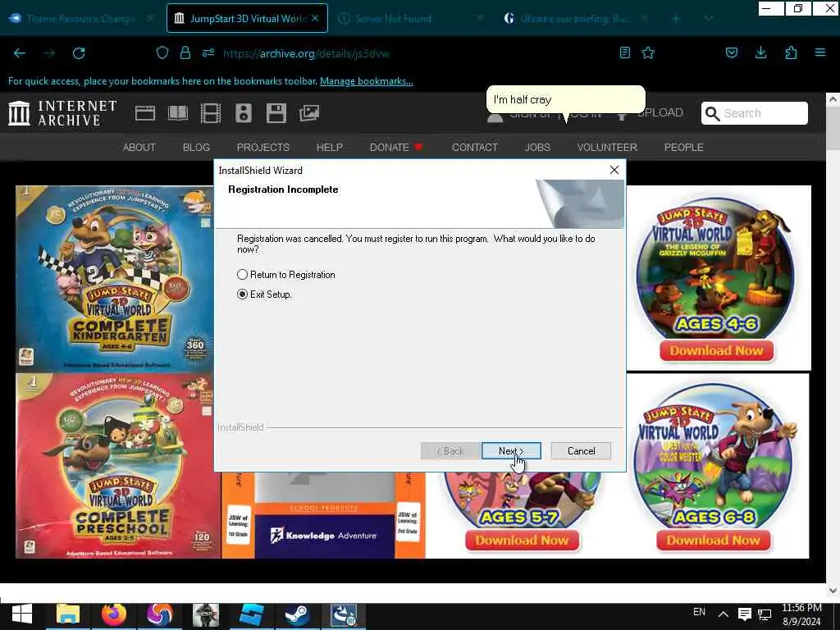The image size is (840, 630).
Task: Click the site padlock security icon
Action: 185,53
